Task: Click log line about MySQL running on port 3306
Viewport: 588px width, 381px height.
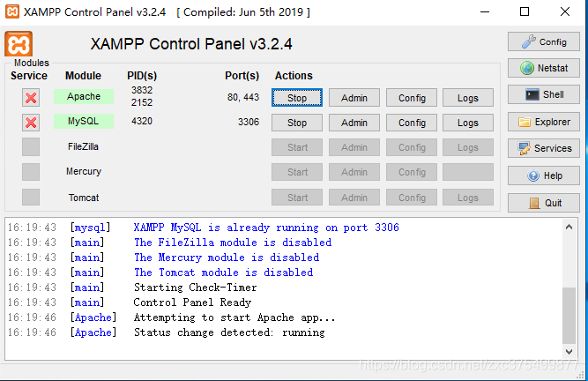Action: pos(266,228)
